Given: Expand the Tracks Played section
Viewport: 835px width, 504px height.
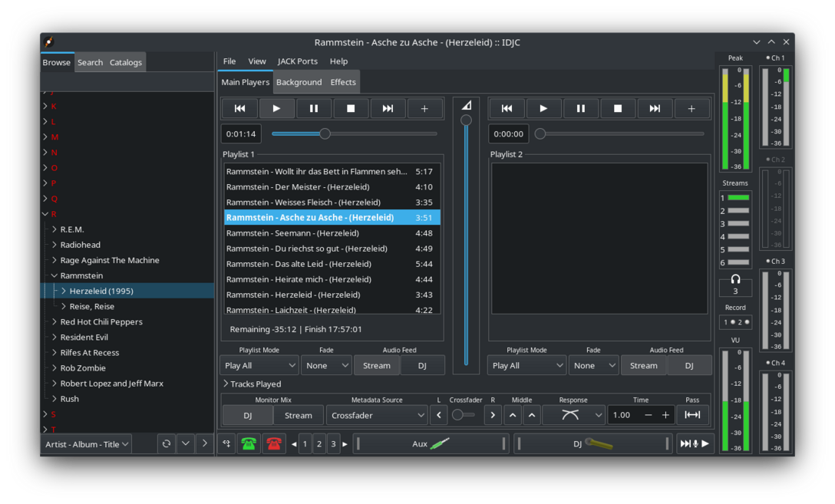Looking at the screenshot, I should [x=252, y=384].
